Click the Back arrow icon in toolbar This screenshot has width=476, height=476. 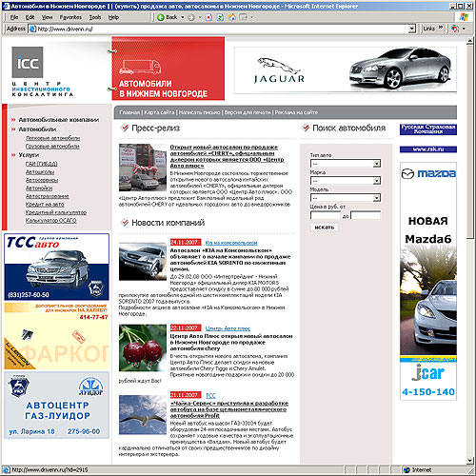161,17
